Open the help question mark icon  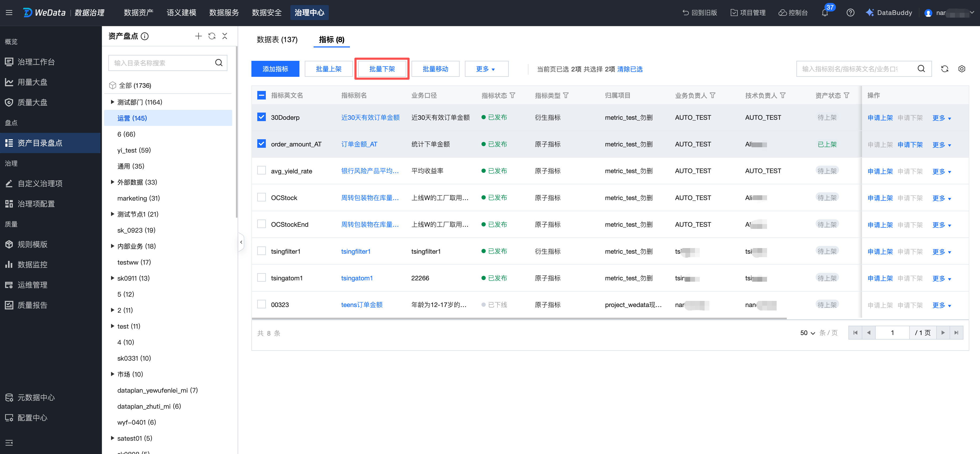[850, 13]
